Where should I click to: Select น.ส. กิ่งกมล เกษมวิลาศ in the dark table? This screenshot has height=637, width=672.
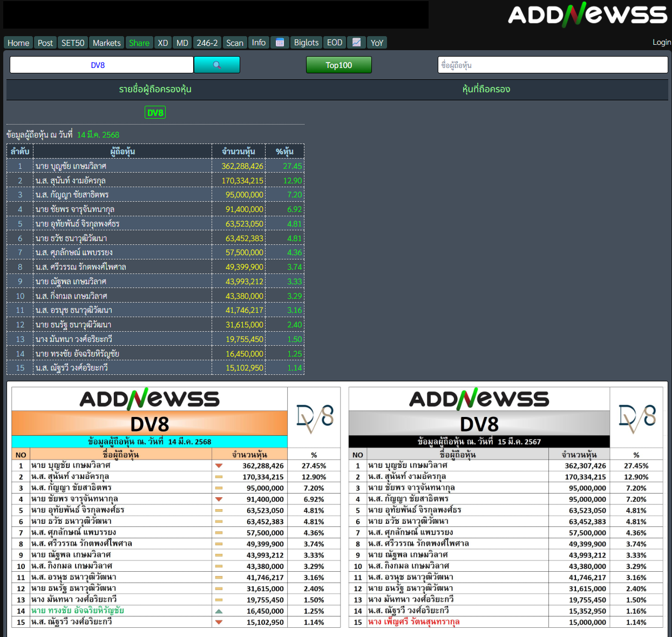71,296
